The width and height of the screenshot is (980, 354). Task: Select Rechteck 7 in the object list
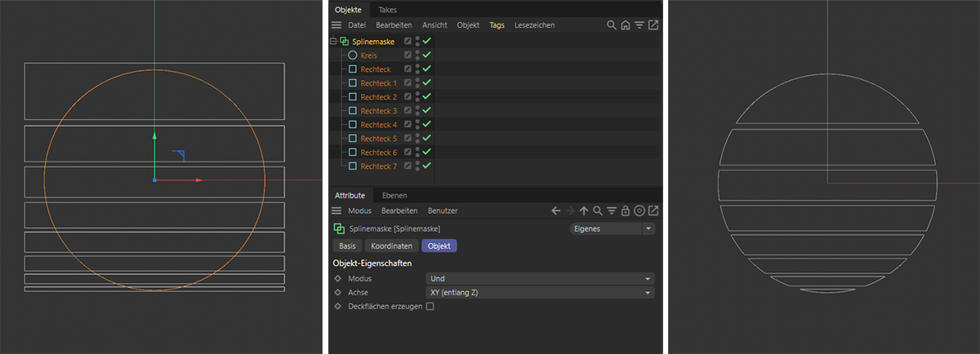pyautogui.click(x=378, y=166)
